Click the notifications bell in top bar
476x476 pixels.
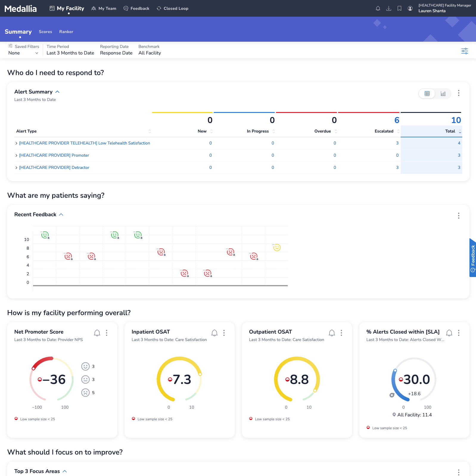pyautogui.click(x=378, y=8)
